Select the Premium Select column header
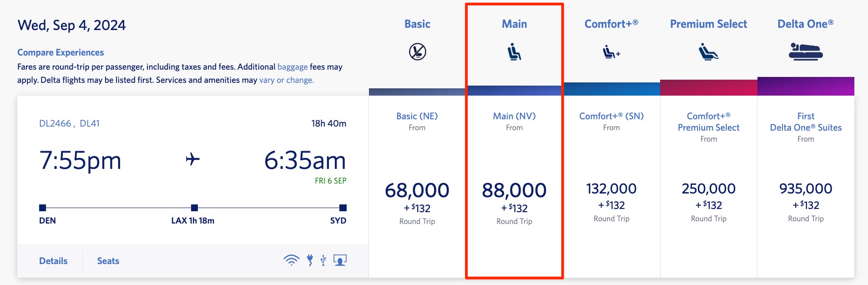The image size is (868, 285). 708,24
